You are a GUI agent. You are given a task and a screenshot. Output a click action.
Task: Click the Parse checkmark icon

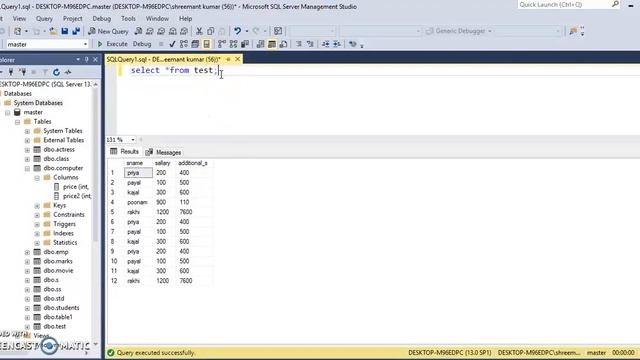[172, 44]
